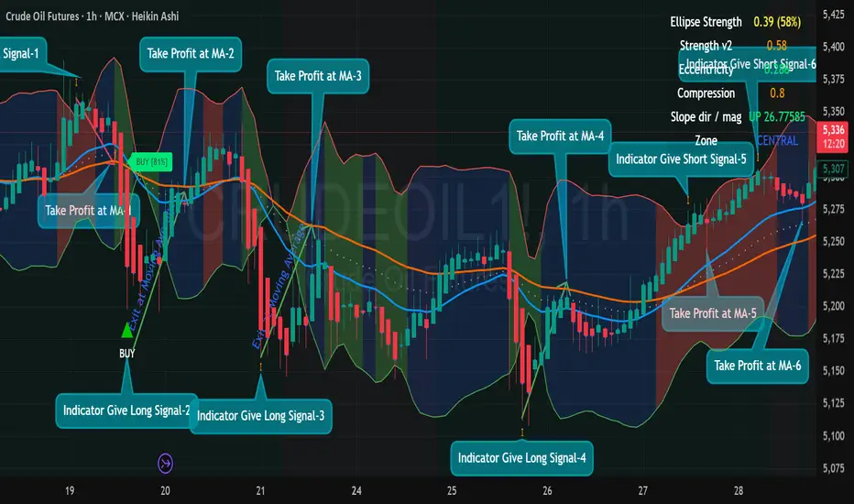Click date 21 on the time axis
The image size is (854, 504).
[x=260, y=491]
